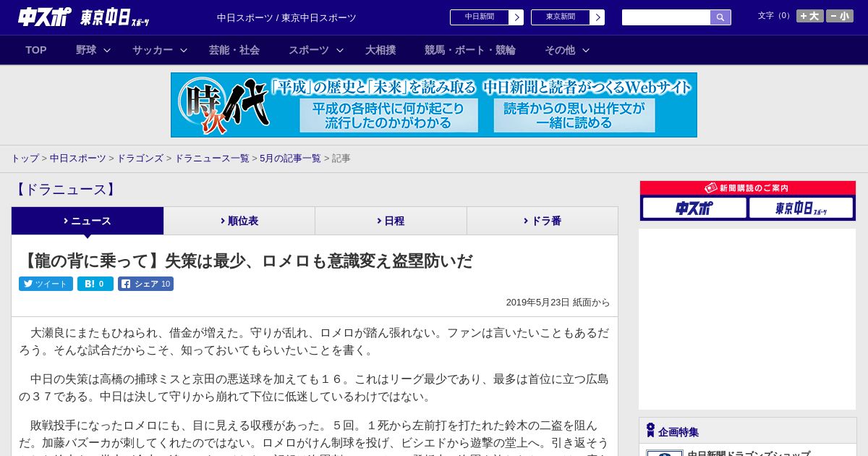The image size is (868, 456).
Task: Click the magnifier search icon
Action: pos(720,17)
